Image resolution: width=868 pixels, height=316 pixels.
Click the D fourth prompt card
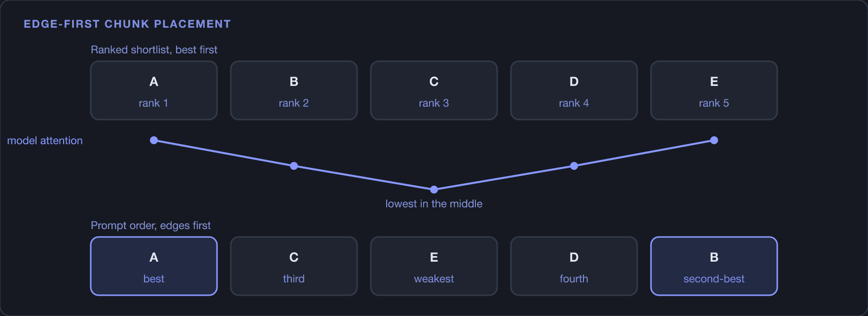[x=574, y=266]
